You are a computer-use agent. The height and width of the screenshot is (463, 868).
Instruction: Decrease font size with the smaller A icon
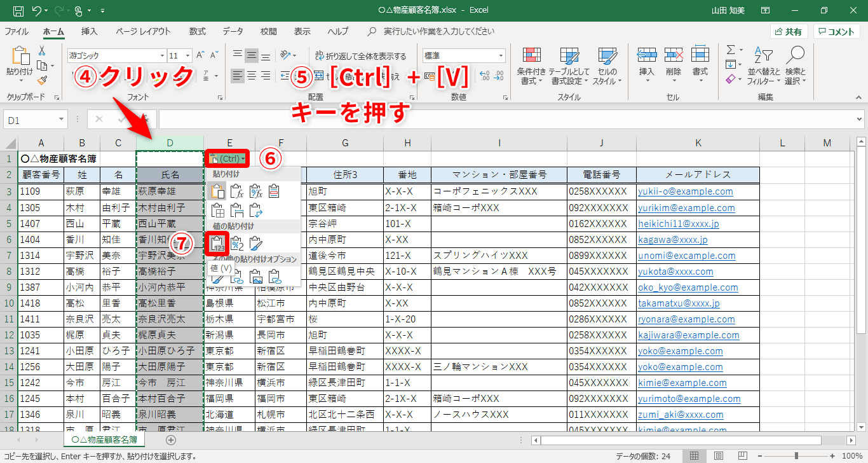(x=215, y=55)
